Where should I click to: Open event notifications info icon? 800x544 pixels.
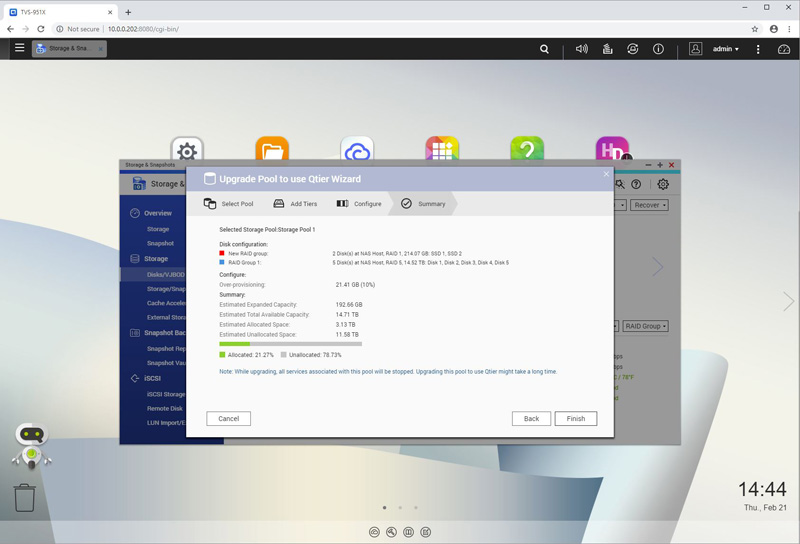pos(658,49)
